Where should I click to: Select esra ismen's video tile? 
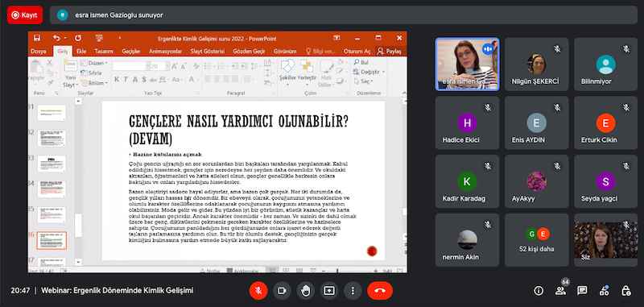468,64
